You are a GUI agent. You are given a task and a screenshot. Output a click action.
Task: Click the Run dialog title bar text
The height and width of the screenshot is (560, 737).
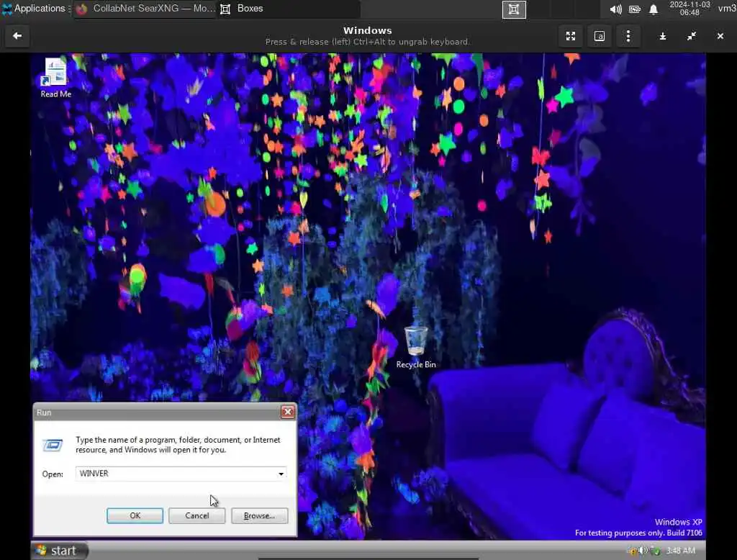(44, 412)
